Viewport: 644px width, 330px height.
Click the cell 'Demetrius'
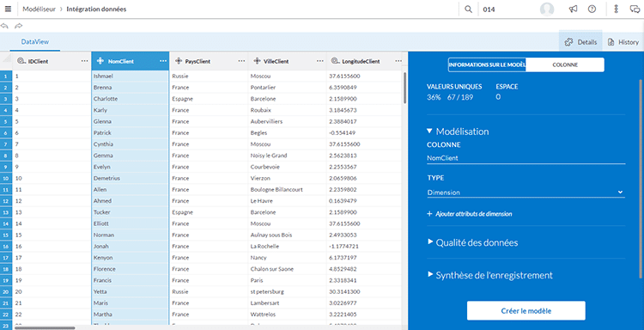pyautogui.click(x=131, y=178)
